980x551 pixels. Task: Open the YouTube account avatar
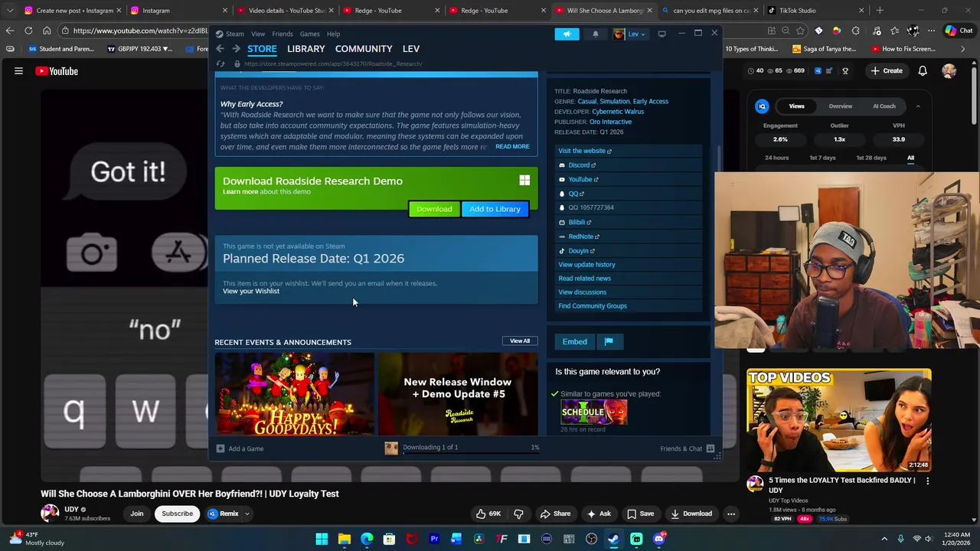(x=949, y=71)
